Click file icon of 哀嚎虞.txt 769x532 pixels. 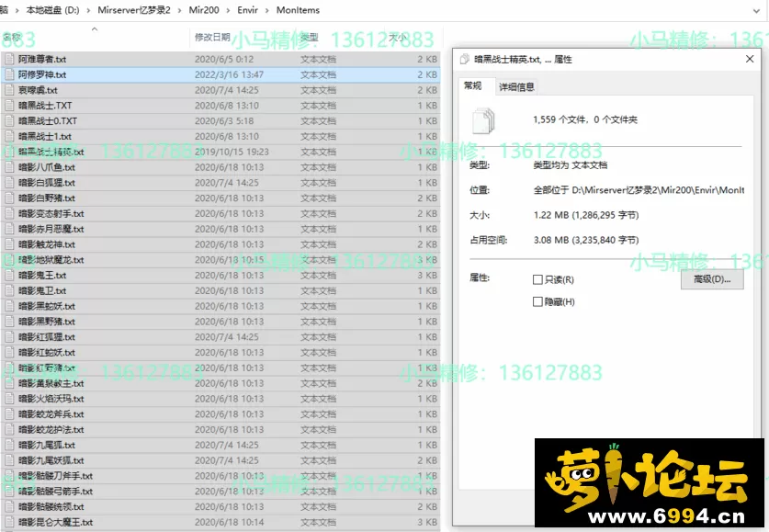coord(9,90)
